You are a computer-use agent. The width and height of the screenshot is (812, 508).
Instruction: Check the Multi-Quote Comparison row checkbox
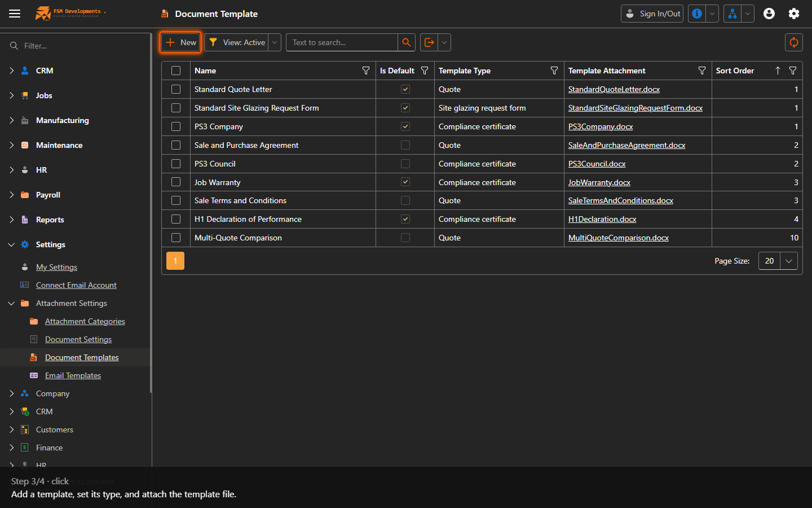click(x=176, y=238)
